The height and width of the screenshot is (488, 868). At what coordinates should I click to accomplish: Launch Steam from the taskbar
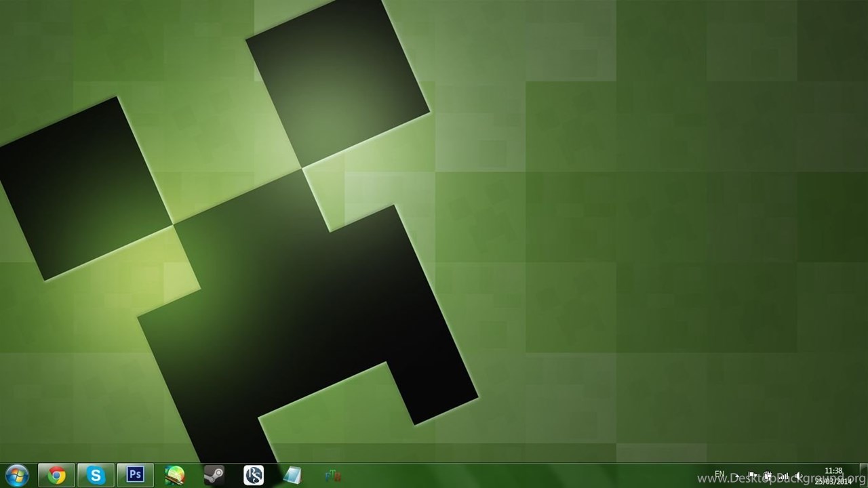tap(214, 475)
